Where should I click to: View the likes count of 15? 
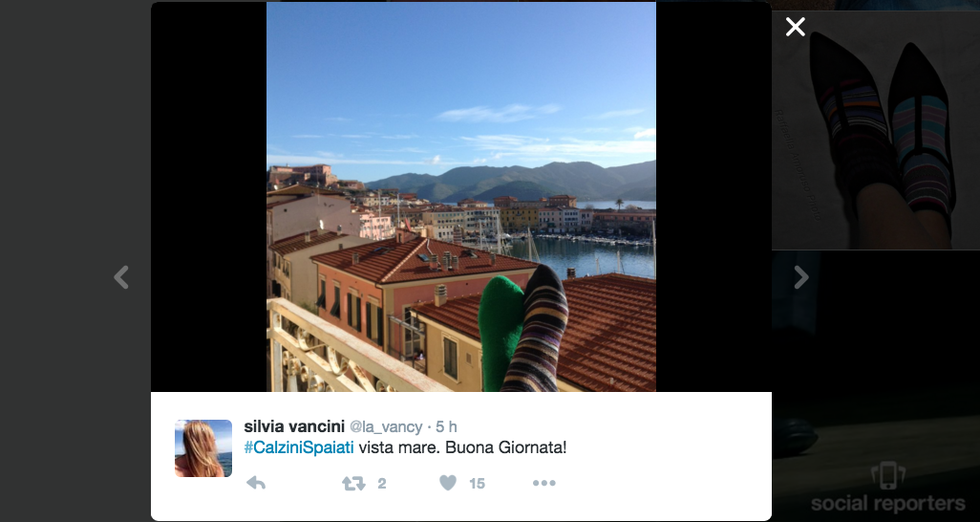pyautogui.click(x=477, y=483)
